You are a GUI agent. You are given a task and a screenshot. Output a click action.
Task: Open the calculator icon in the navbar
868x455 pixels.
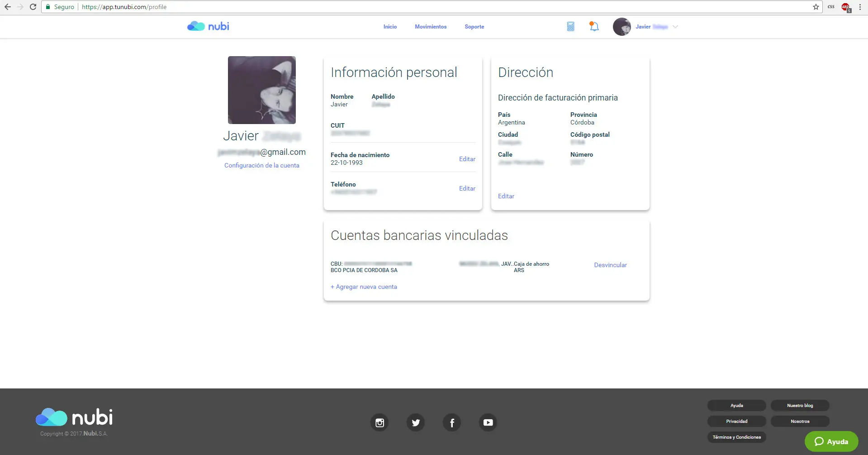[x=570, y=27]
